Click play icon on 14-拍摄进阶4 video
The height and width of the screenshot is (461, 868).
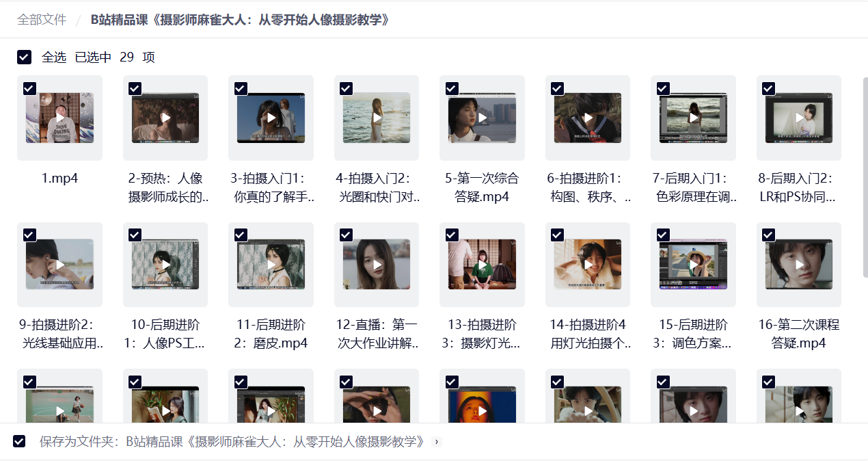(588, 265)
